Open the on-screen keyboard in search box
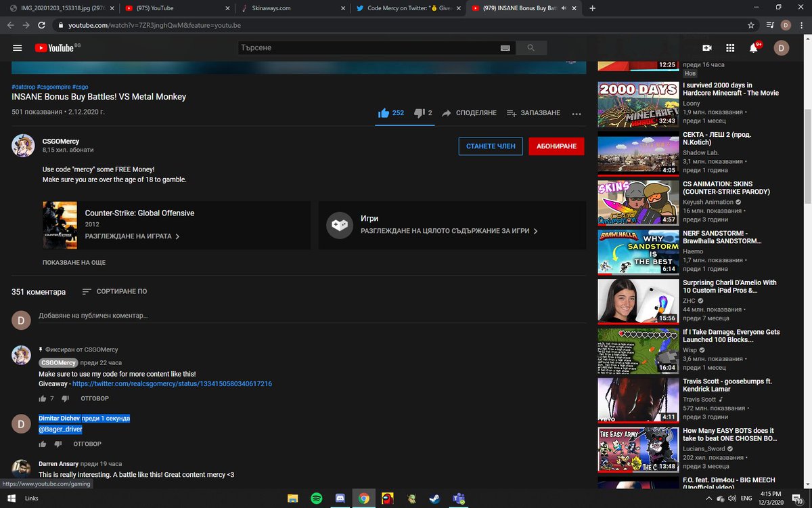The height and width of the screenshot is (508, 812). click(x=505, y=48)
